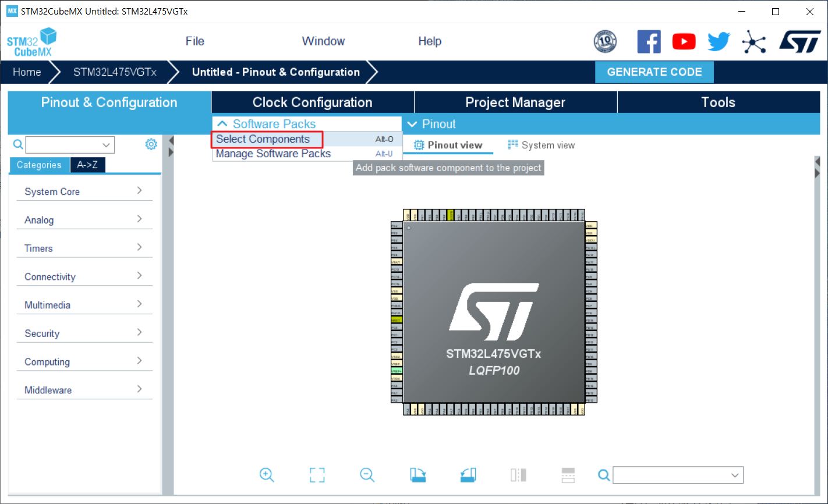Click the GENERATE CODE button
The height and width of the screenshot is (504, 828).
pos(654,72)
